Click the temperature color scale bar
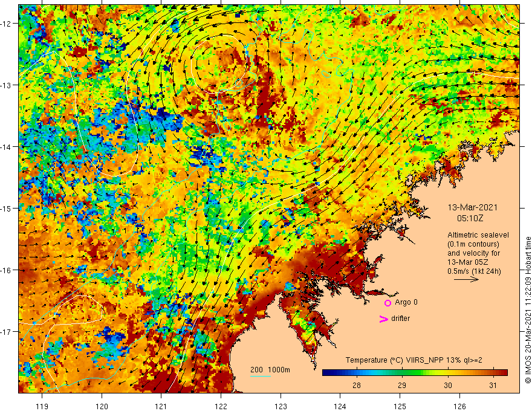The height and width of the screenshot is (411, 532). (x=415, y=372)
